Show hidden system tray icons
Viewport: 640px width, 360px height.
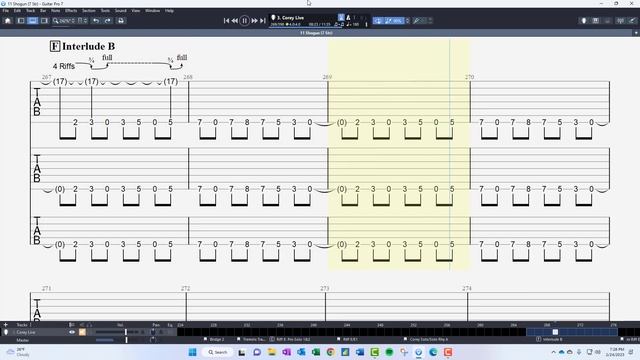click(x=553, y=352)
